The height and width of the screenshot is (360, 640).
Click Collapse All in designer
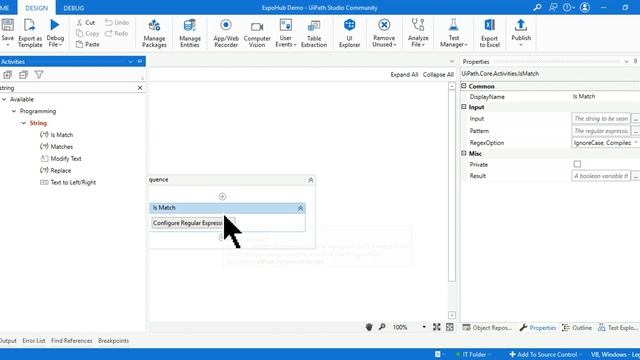tap(438, 75)
